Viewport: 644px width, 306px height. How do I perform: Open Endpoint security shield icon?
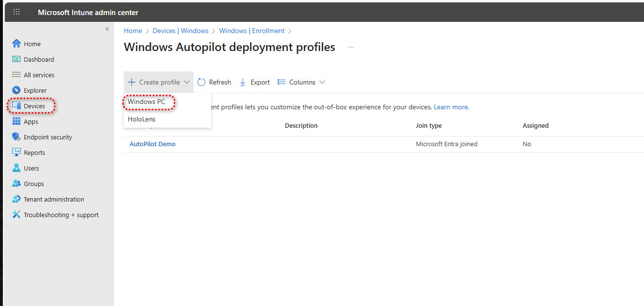pos(17,137)
